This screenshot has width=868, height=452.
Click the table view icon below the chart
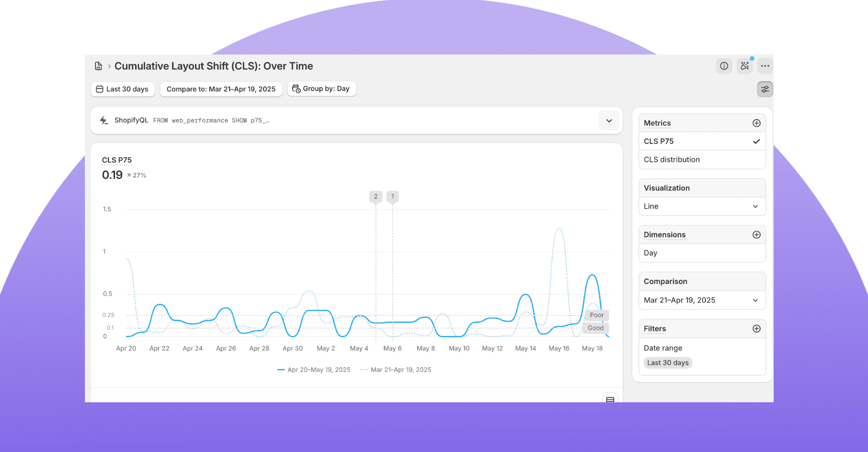(610, 399)
